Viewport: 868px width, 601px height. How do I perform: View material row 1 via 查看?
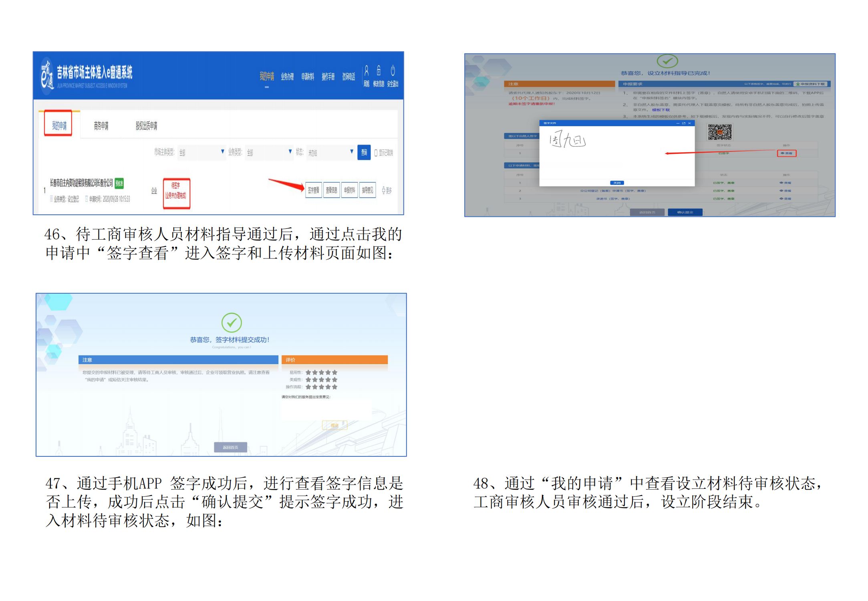point(785,183)
